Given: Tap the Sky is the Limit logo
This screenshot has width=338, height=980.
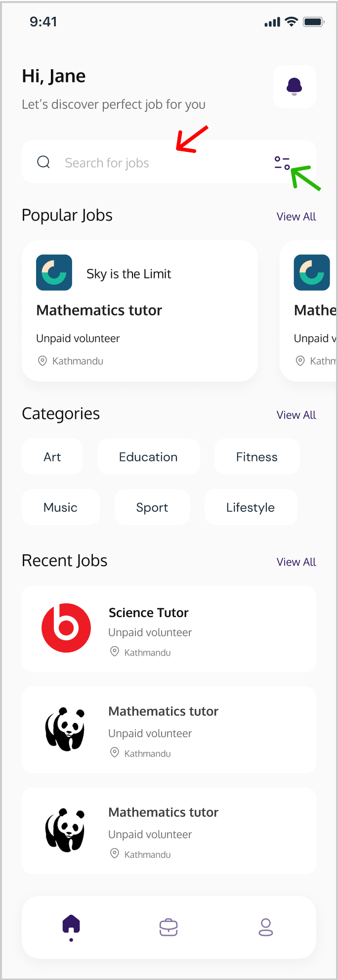Looking at the screenshot, I should tap(54, 272).
